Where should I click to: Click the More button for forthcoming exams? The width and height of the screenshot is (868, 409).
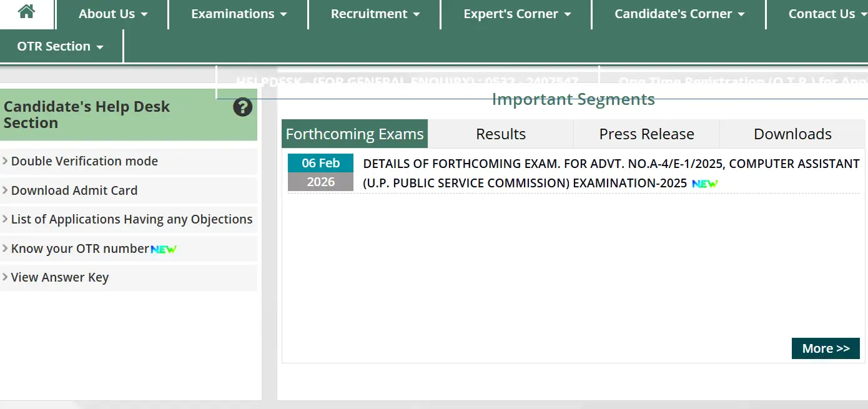coord(826,348)
